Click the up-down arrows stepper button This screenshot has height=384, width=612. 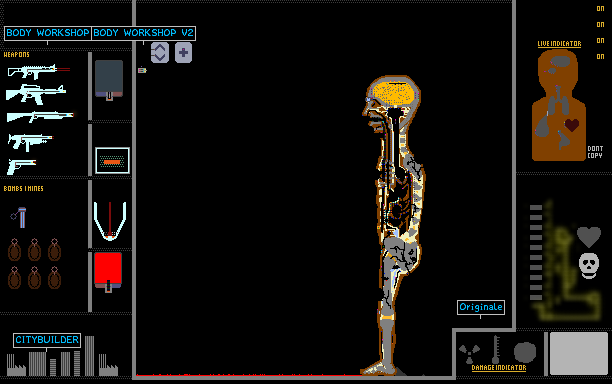click(x=160, y=53)
